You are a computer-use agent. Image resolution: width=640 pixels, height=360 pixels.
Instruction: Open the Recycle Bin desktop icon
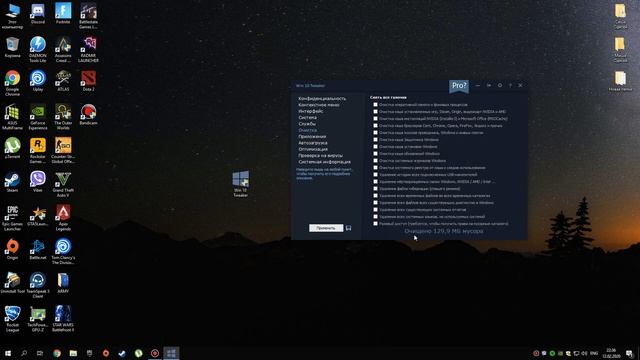click(12, 47)
